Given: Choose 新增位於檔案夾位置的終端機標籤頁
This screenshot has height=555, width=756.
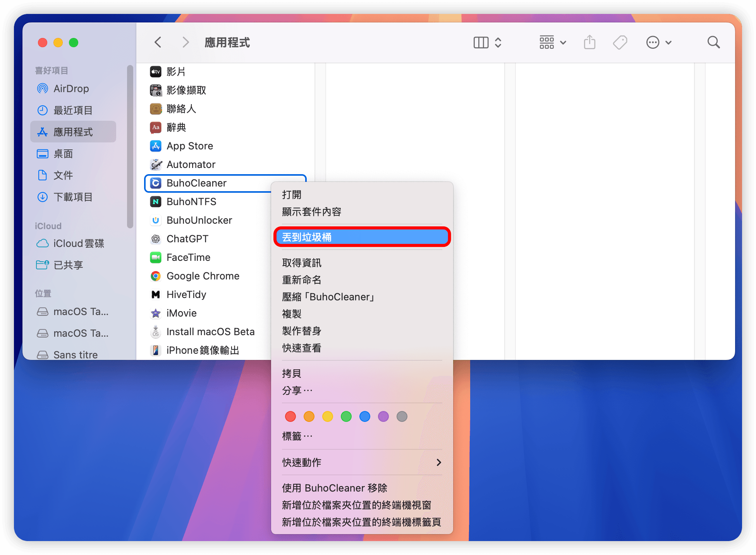Looking at the screenshot, I should (x=362, y=522).
